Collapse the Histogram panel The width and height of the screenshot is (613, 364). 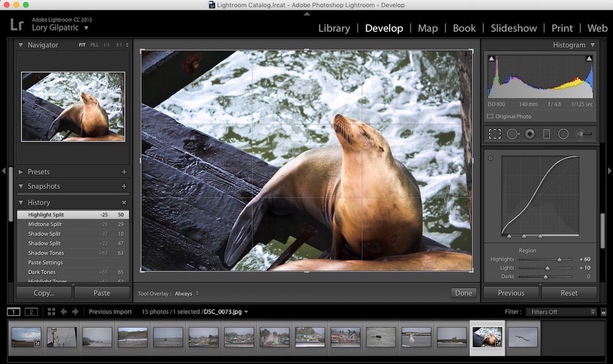tap(593, 45)
